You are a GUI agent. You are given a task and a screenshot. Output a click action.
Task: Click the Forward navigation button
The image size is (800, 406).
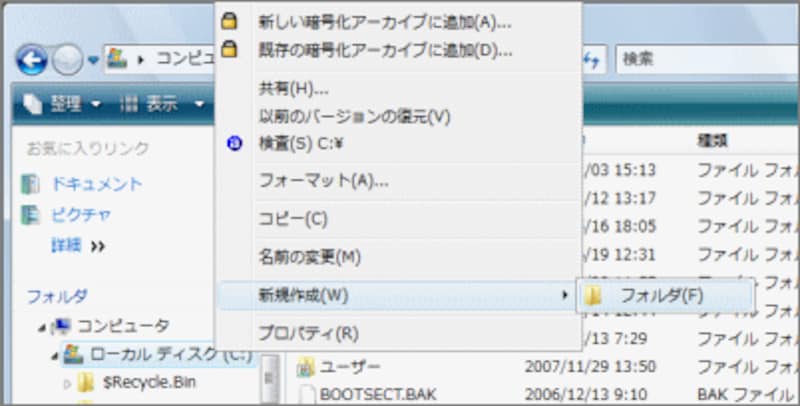click(67, 60)
